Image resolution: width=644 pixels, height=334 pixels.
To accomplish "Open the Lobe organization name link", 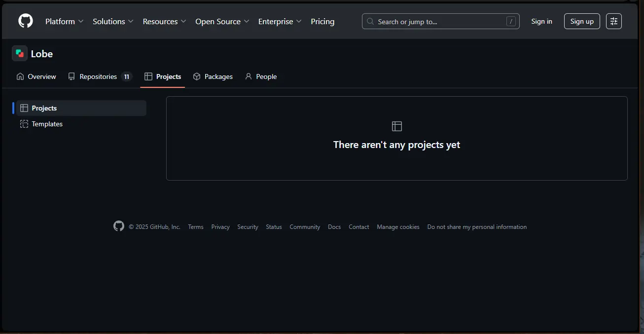I will pyautogui.click(x=42, y=54).
